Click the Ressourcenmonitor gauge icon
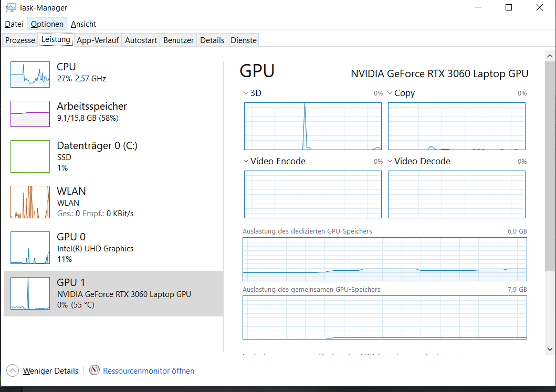Viewport: 556px width, 392px height. pos(95,370)
